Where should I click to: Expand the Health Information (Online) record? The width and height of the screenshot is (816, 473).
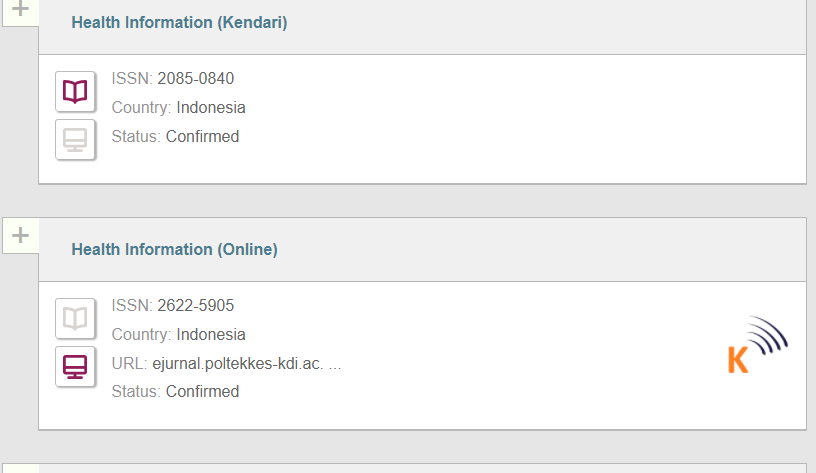point(20,236)
